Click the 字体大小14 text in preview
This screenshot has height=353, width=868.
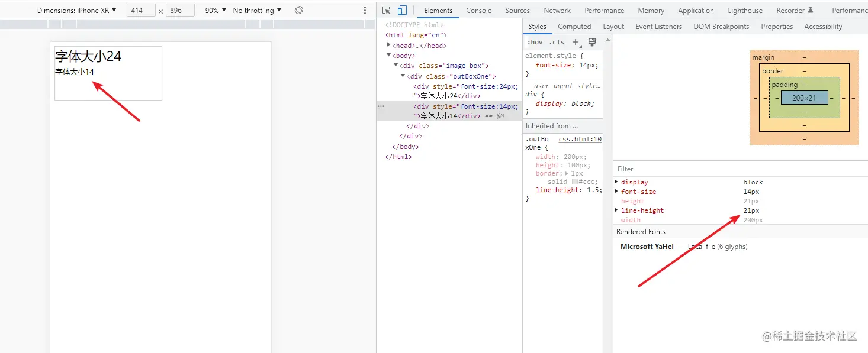pyautogui.click(x=75, y=72)
